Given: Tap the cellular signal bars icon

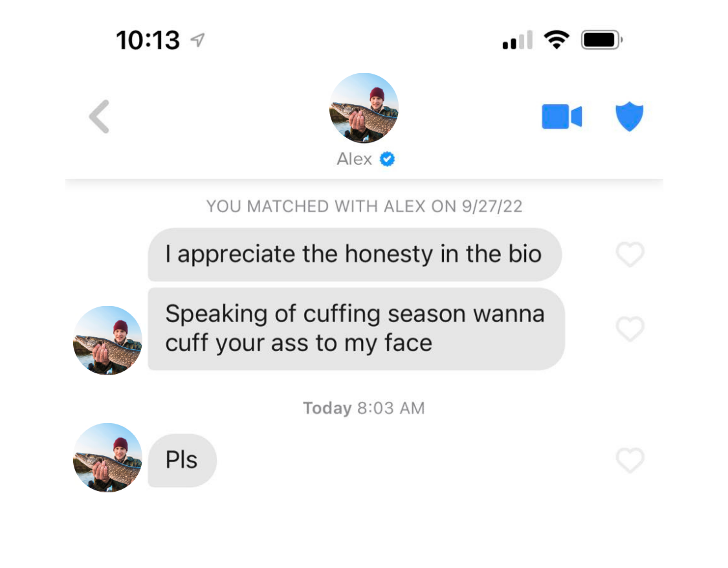Looking at the screenshot, I should [x=517, y=40].
